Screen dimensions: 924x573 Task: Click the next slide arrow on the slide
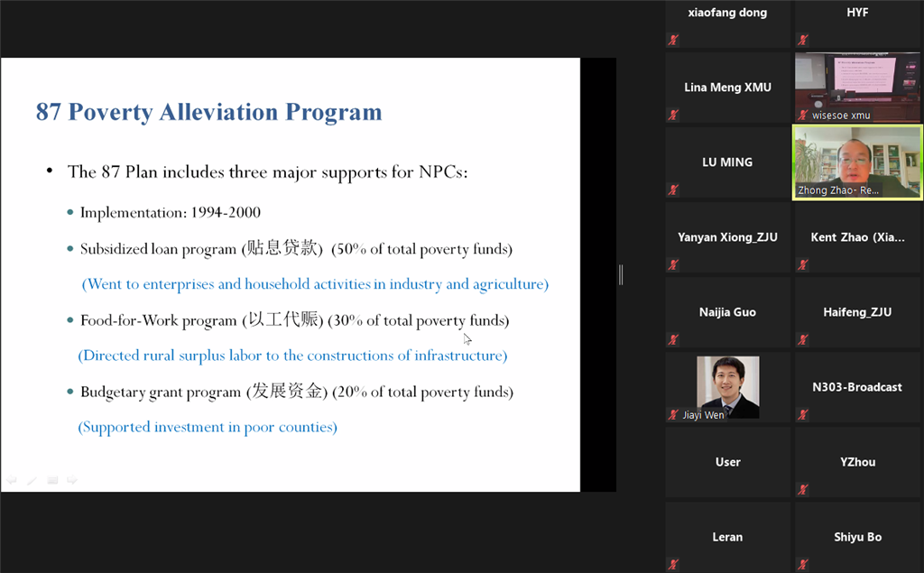(72, 481)
